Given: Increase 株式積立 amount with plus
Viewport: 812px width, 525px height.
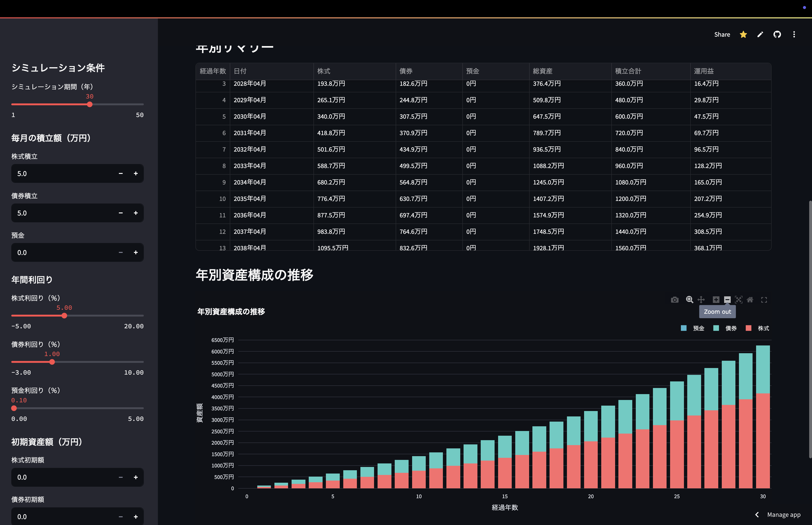Looking at the screenshot, I should 136,173.
